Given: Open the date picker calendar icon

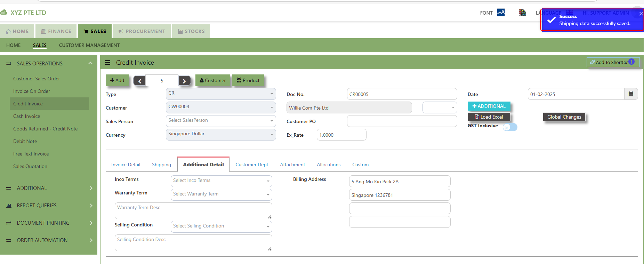Looking at the screenshot, I should 631,94.
